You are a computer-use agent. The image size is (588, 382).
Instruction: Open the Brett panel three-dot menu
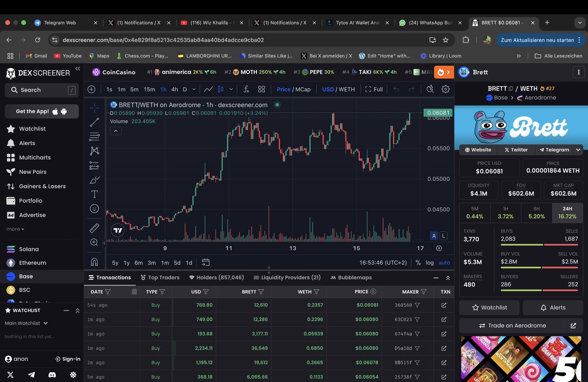578,72
